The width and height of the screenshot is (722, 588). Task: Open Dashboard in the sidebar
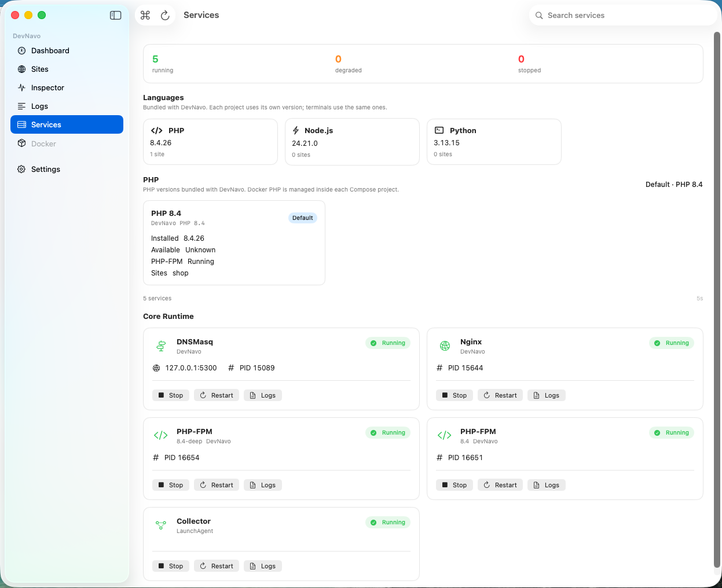coord(67,51)
